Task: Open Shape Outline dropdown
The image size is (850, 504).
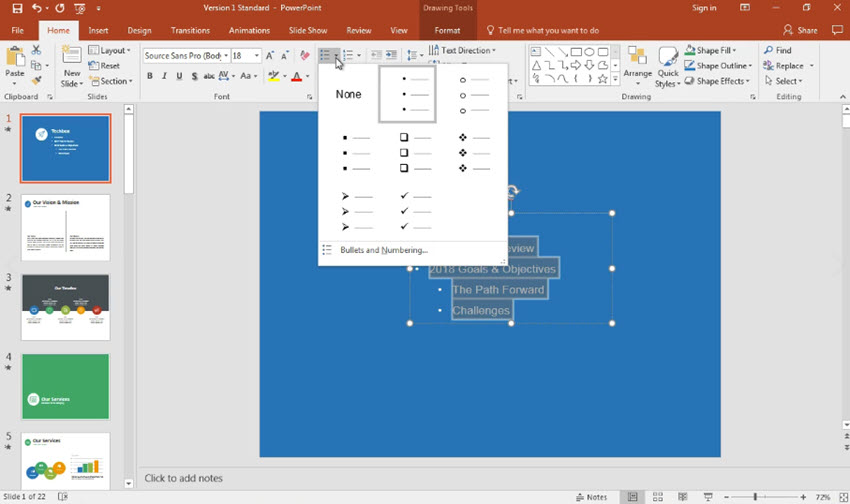Action: pos(718,66)
